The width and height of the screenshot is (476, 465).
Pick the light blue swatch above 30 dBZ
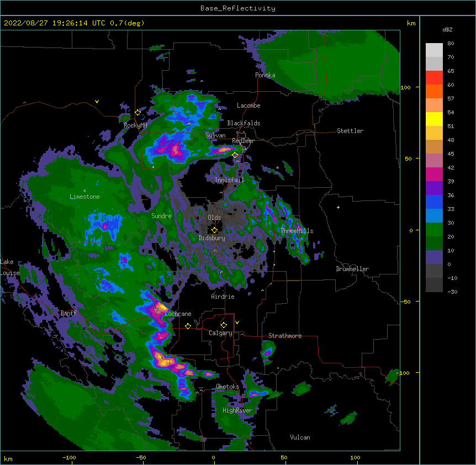434,215
